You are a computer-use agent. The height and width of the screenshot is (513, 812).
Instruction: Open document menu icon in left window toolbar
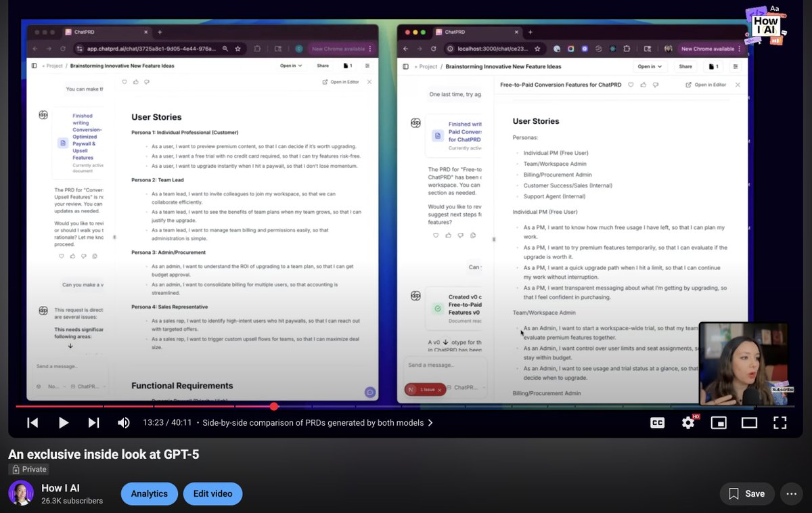click(367, 66)
